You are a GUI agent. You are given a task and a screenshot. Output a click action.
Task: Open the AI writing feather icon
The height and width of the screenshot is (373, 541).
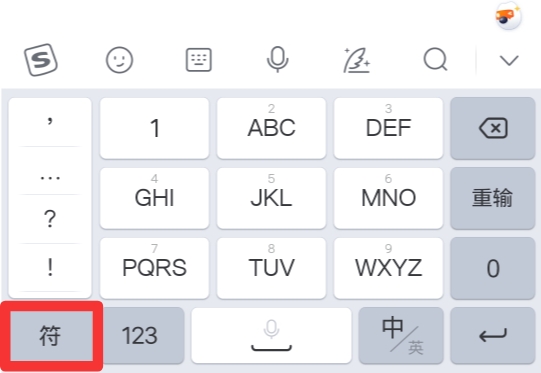[357, 60]
